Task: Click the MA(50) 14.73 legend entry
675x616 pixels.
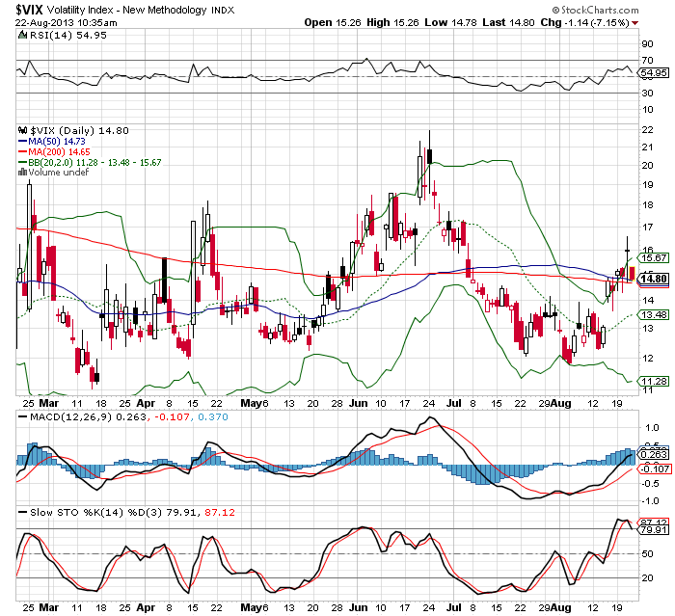Action: point(56,141)
